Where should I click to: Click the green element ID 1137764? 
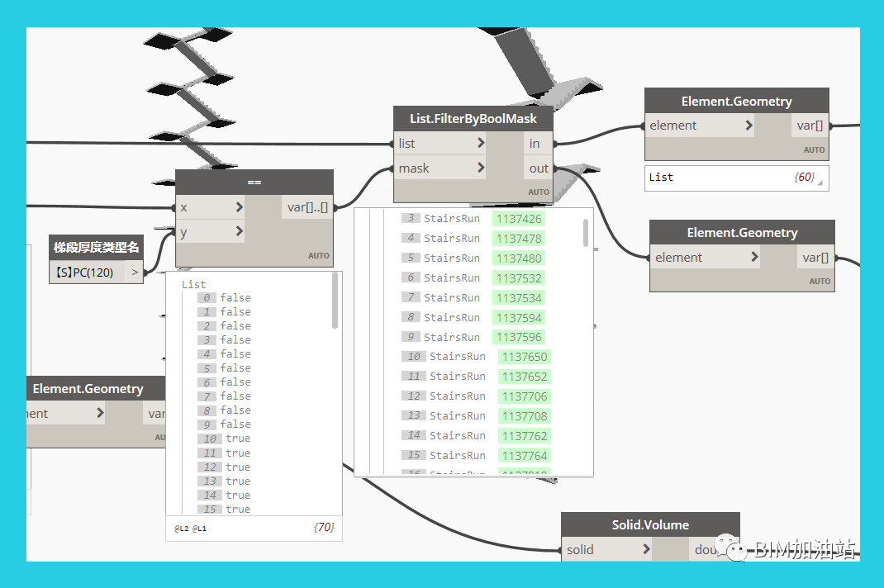click(525, 456)
